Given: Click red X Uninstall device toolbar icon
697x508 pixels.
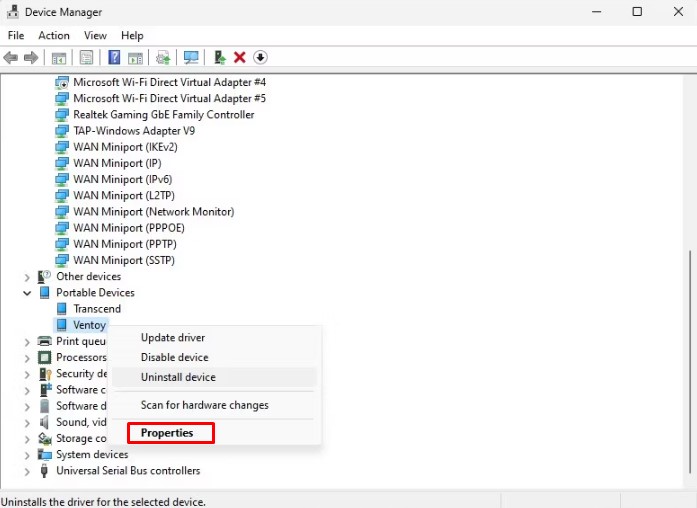Looking at the screenshot, I should pyautogui.click(x=240, y=57).
